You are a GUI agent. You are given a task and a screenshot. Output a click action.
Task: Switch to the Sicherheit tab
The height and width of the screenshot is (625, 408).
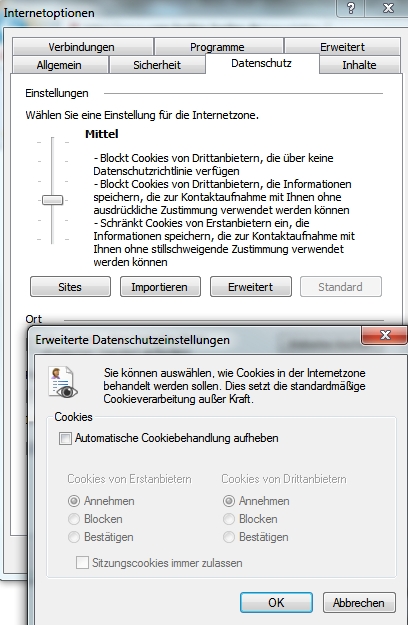click(x=157, y=65)
